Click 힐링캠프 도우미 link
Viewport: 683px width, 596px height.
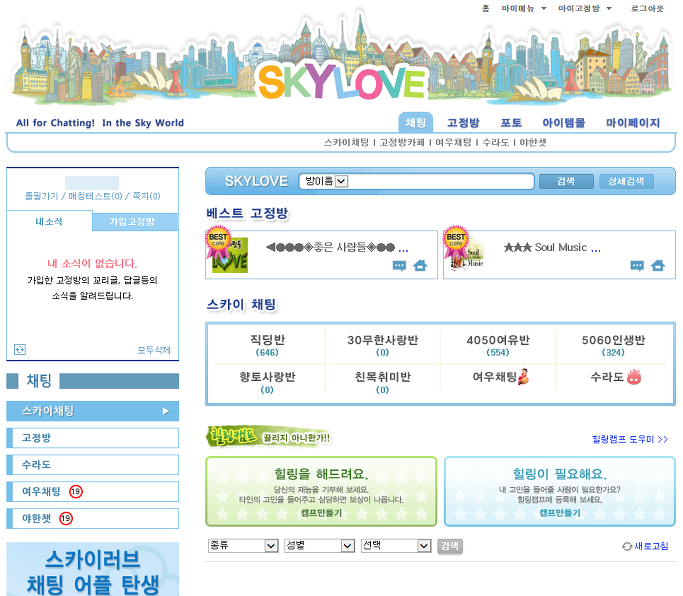[630, 439]
